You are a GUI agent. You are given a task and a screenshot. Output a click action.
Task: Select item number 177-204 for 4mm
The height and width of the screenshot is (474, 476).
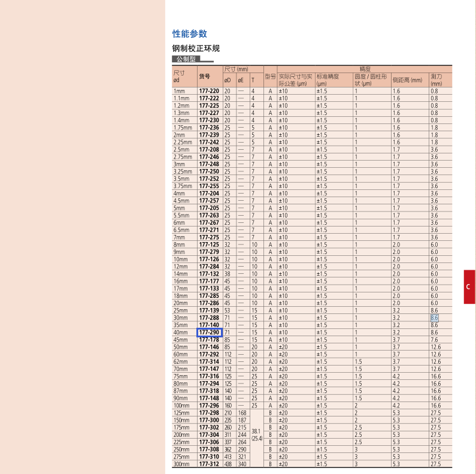[209, 194]
